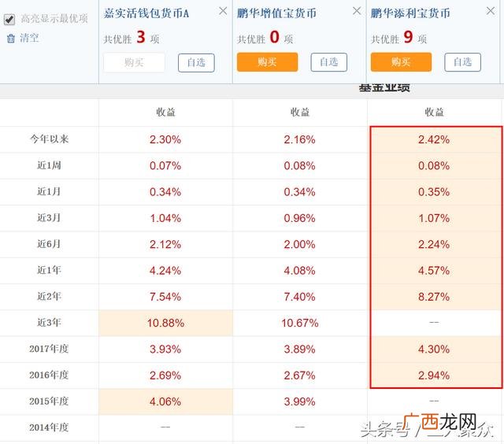
Task: Remove 嘉实活钱包货币A with its X icon
Action: tap(223, 11)
